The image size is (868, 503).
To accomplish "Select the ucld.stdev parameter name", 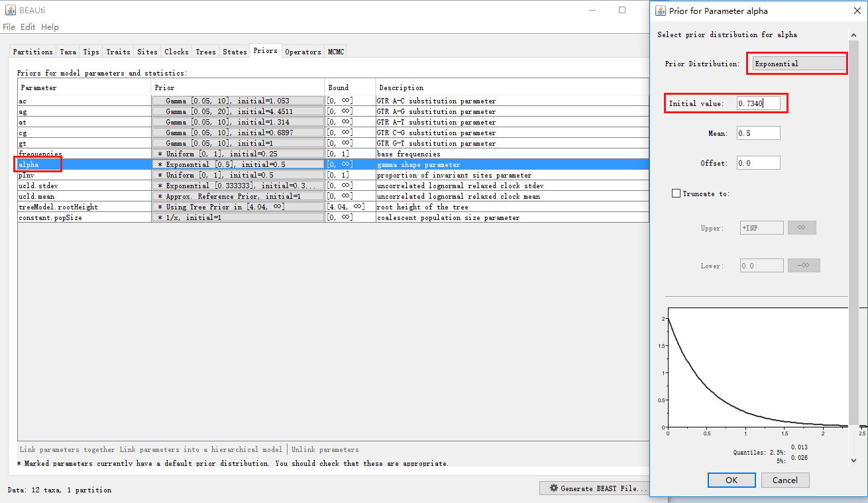I will point(39,186).
